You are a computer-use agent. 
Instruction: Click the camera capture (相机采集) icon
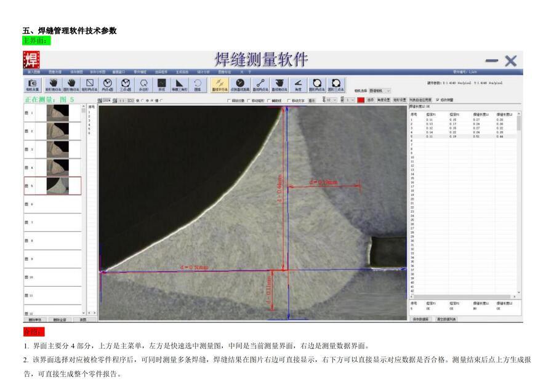point(32,84)
